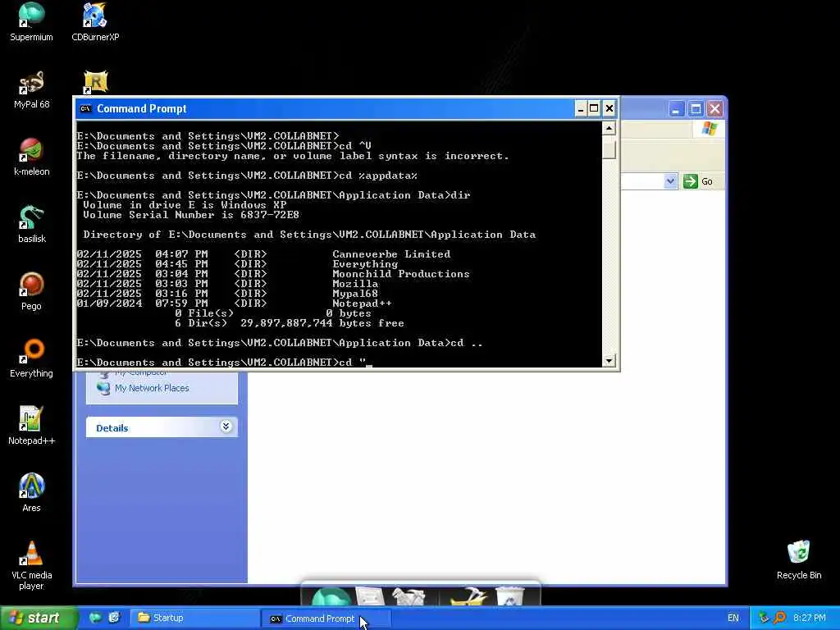Viewport: 840px width, 630px height.
Task: Click the Command Prompt title bar icon
Action: [x=85, y=109]
